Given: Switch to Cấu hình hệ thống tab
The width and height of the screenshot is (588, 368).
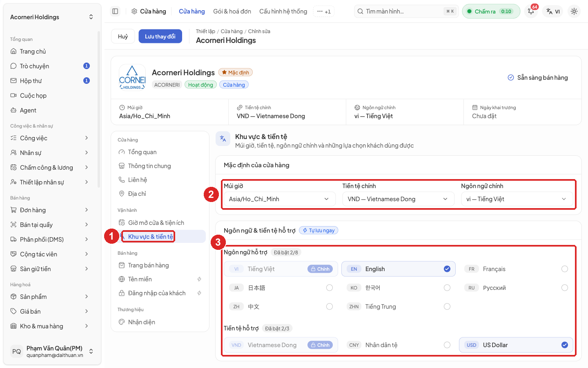Looking at the screenshot, I should pos(283,11).
